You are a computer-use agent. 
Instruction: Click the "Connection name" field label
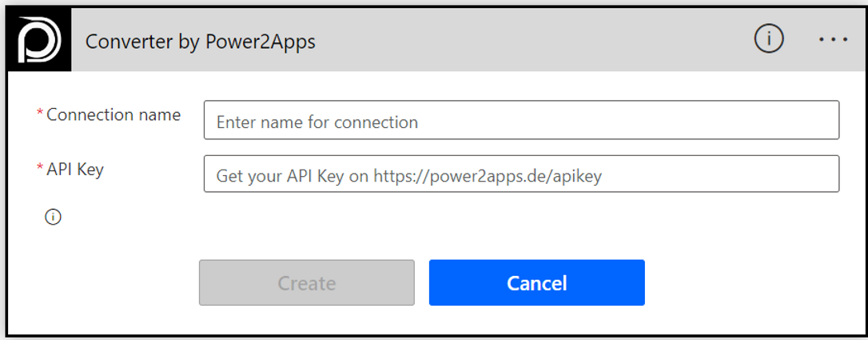click(x=113, y=114)
